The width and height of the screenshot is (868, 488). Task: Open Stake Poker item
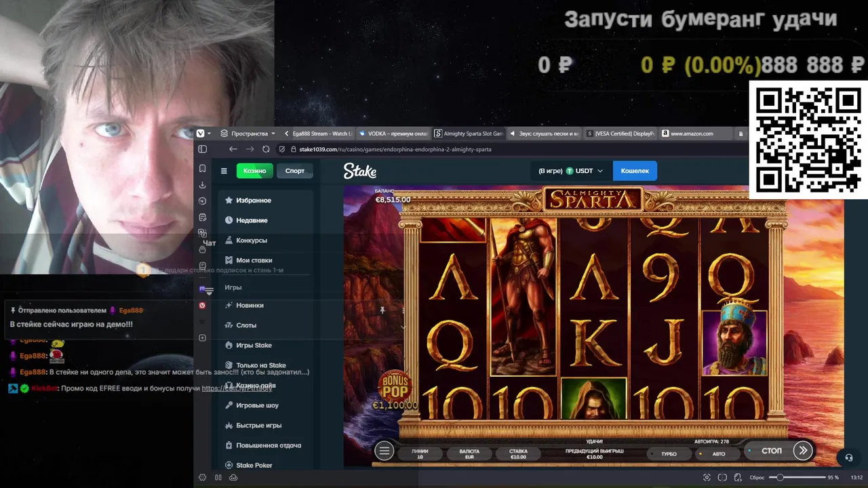pos(266,466)
